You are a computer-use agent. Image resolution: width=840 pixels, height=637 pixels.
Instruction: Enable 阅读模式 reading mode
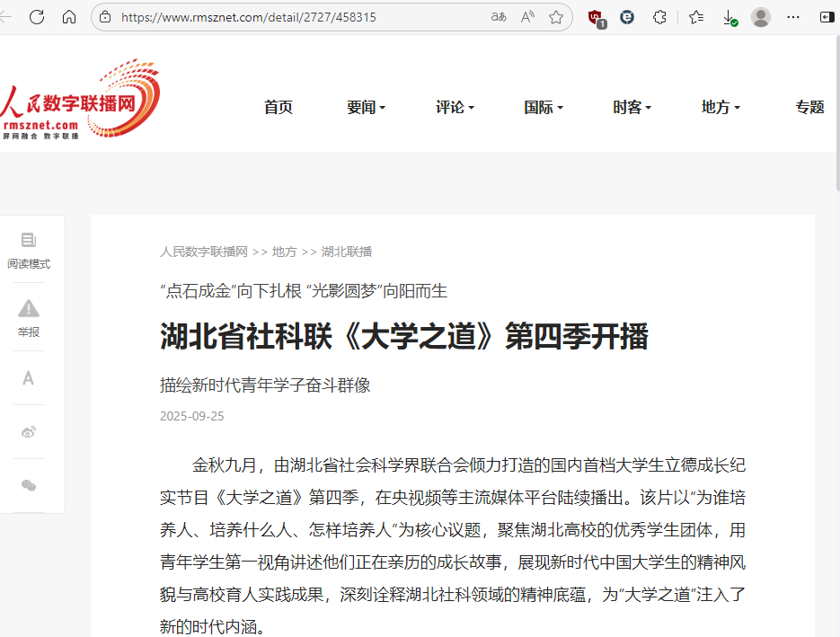pyautogui.click(x=29, y=250)
